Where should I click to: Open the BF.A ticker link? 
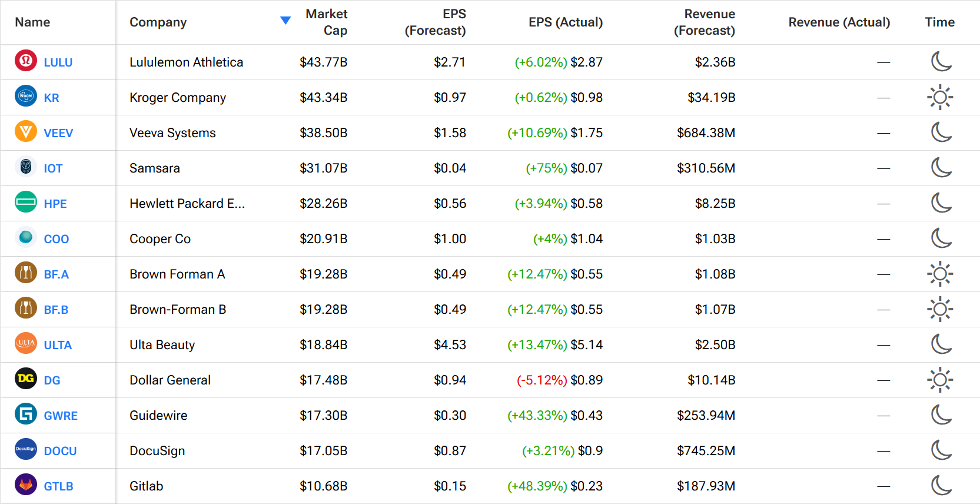coord(57,274)
